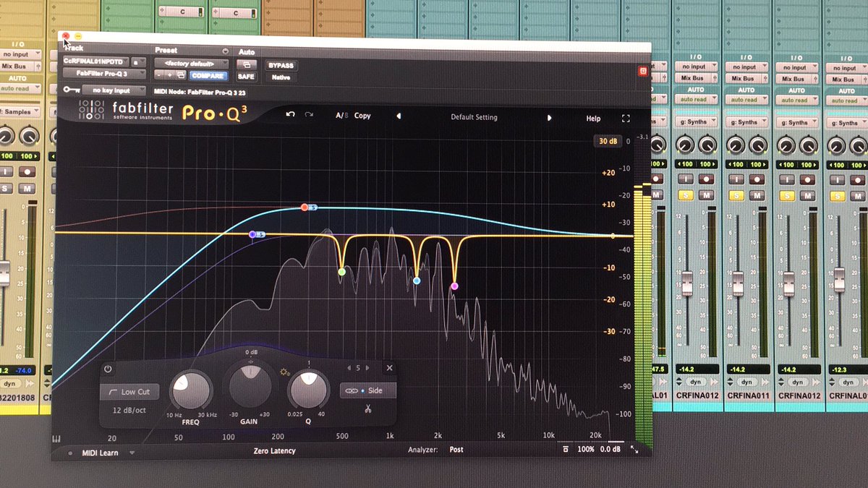The height and width of the screenshot is (488, 868).
Task: Click the resize icon in Pro-Q bottom bar
Action: point(634,450)
